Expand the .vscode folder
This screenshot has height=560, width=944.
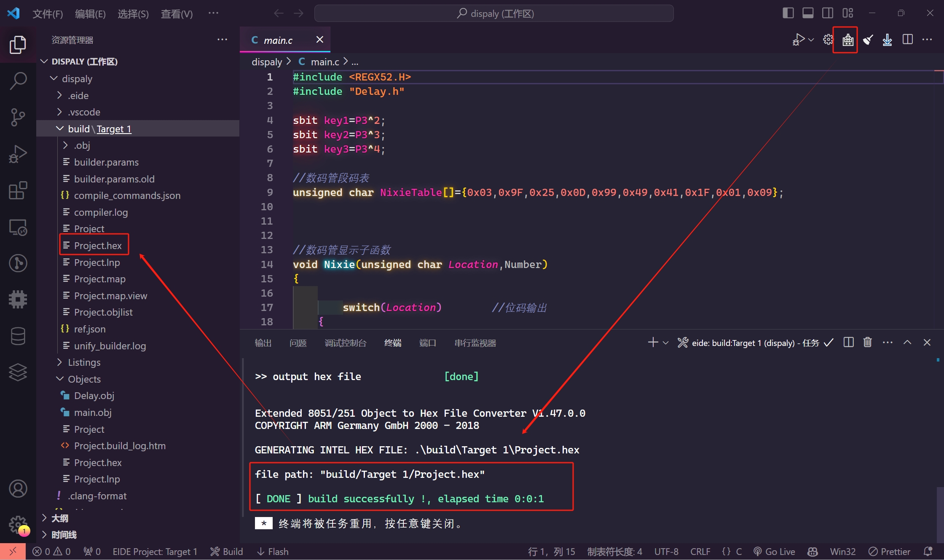[x=60, y=112]
